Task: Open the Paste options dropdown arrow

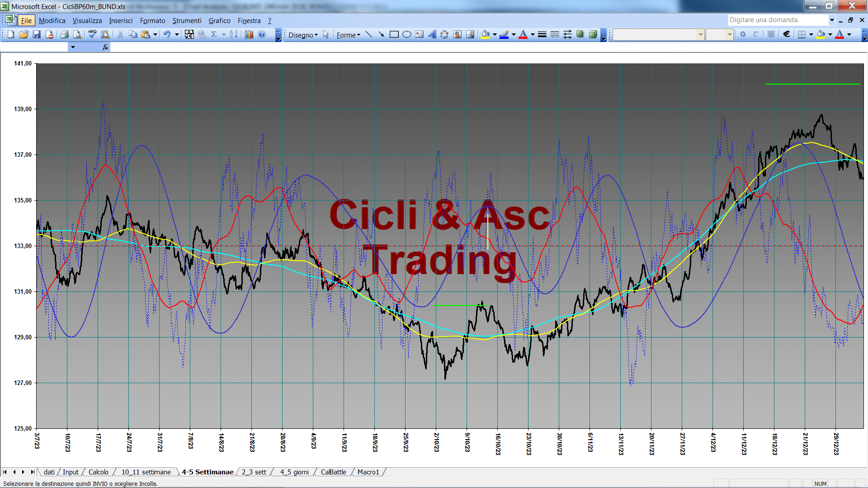Action: click(x=155, y=34)
